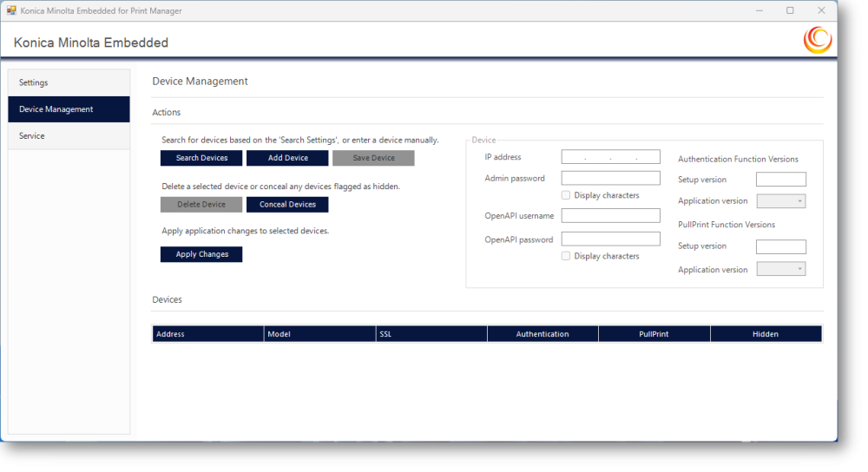The image size is (868, 472).
Task: Click the Save Device button
Action: click(373, 158)
